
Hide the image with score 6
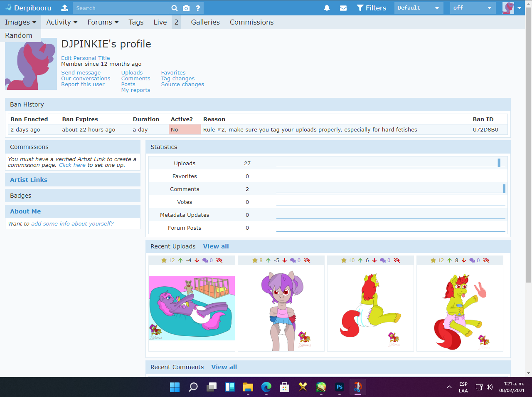397,261
